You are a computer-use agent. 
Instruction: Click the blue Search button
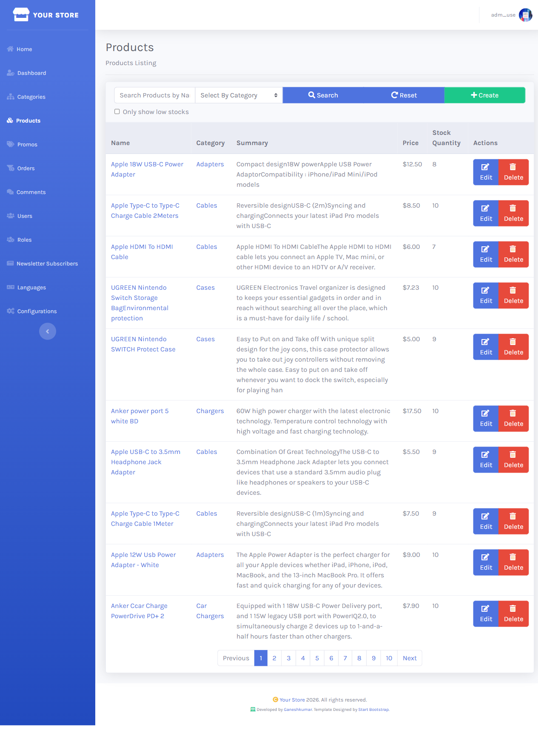323,95
